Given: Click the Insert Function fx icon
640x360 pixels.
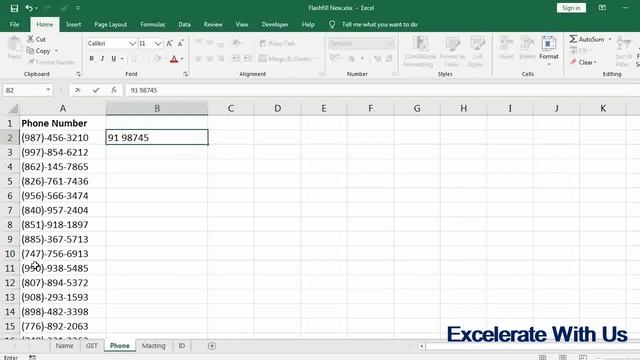Looking at the screenshot, I should 114,90.
